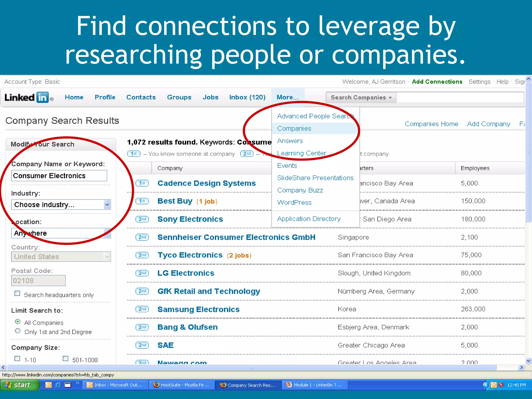Switch to HootSuite Firefox taskbar window
The image size is (532, 399).
point(182,385)
